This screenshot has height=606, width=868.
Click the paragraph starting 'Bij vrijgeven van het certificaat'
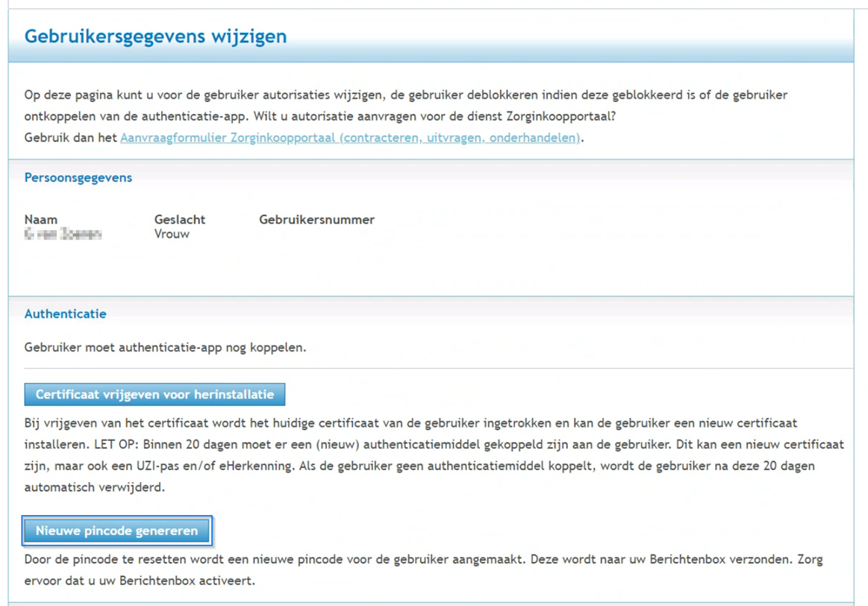(x=299, y=423)
